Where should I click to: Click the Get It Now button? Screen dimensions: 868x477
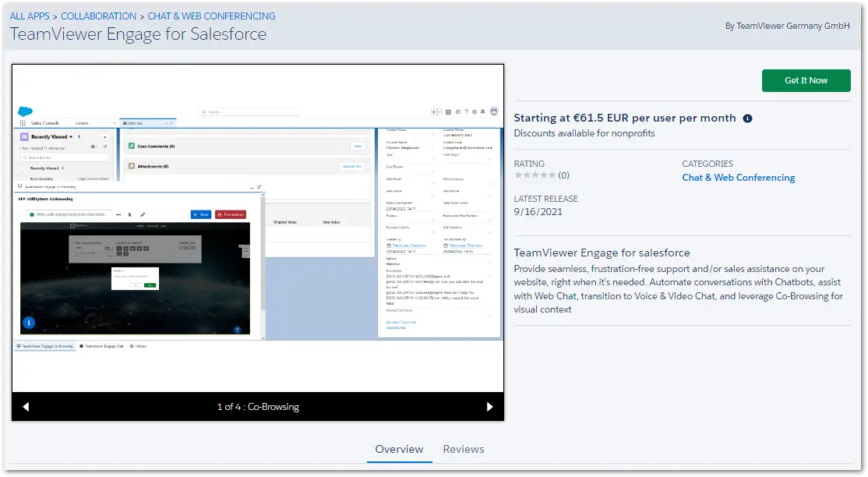pyautogui.click(x=806, y=80)
